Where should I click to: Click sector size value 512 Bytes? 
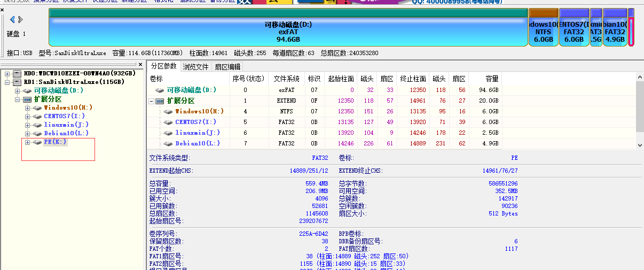(x=503, y=213)
